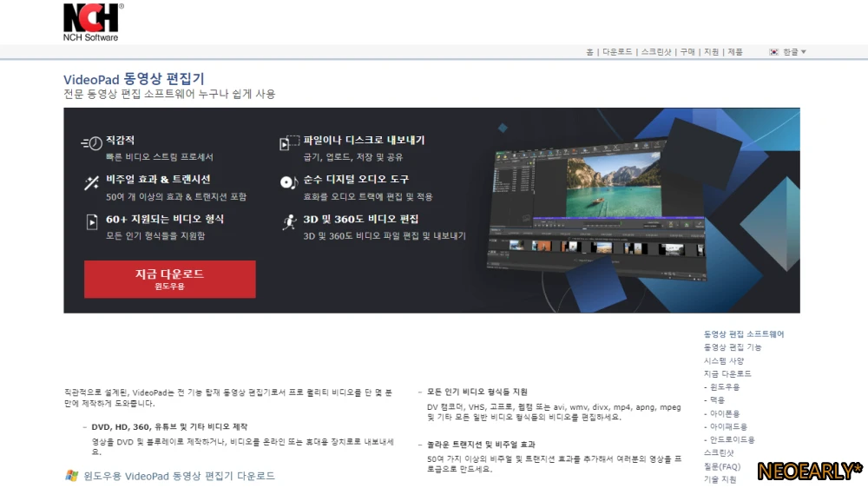This screenshot has width=868, height=488.
Task: Open 지원 in the top navigation
Action: (712, 52)
